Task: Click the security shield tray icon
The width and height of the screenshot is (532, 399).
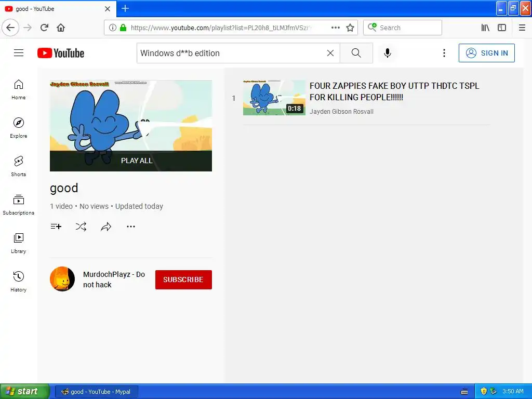Action: coord(484,391)
